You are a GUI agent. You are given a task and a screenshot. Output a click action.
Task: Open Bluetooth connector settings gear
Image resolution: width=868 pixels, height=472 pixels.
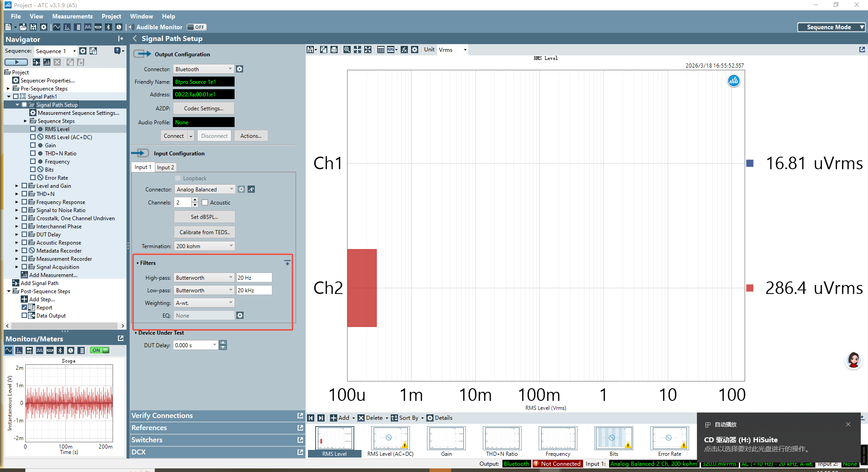point(240,69)
